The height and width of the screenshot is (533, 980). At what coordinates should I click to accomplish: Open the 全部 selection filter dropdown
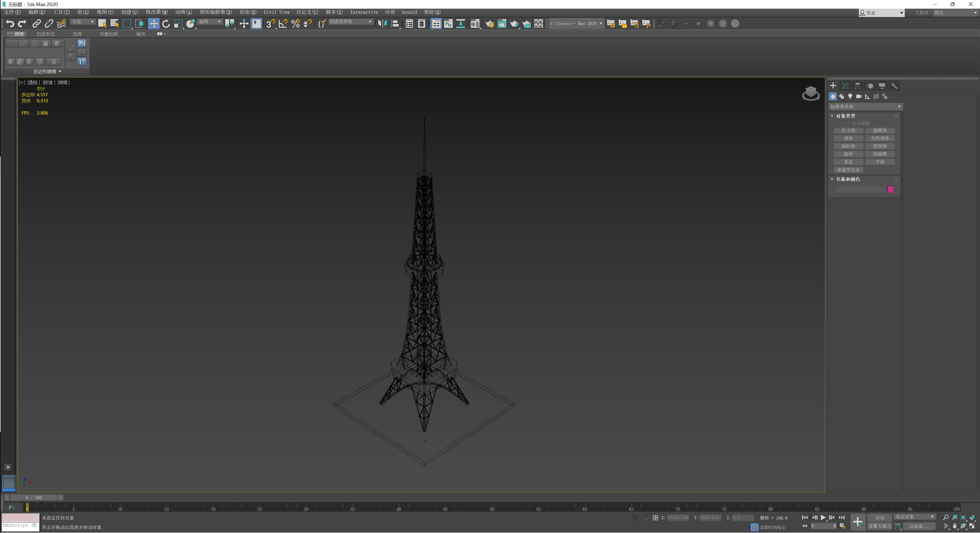click(x=83, y=22)
